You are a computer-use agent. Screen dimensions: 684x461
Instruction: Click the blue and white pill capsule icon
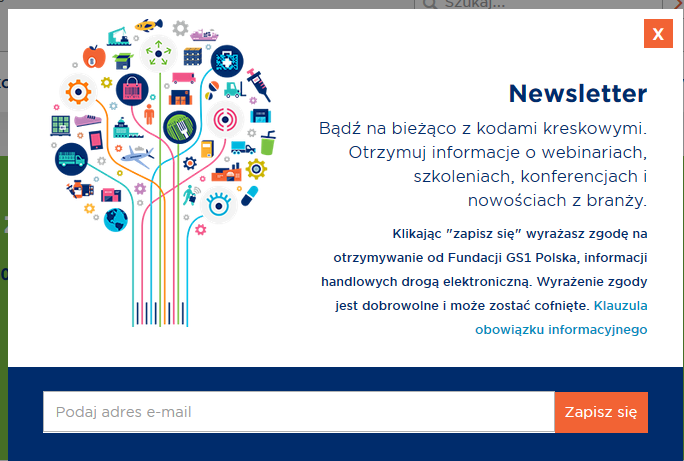point(248,195)
